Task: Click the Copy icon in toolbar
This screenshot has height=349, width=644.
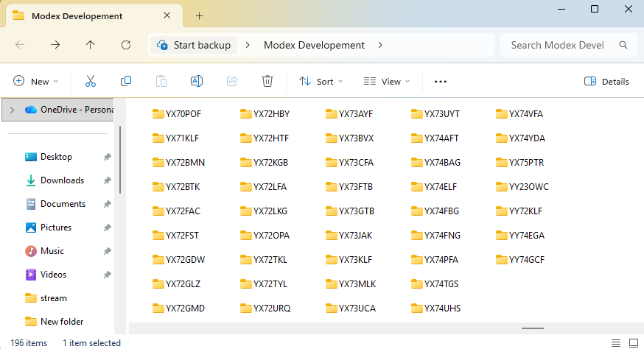Action: tap(126, 81)
